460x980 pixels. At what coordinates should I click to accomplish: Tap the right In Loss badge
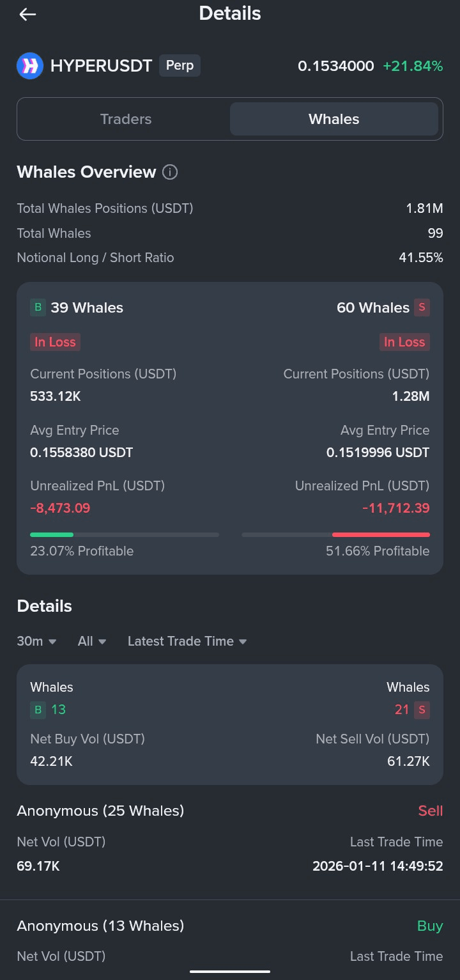pyautogui.click(x=404, y=342)
